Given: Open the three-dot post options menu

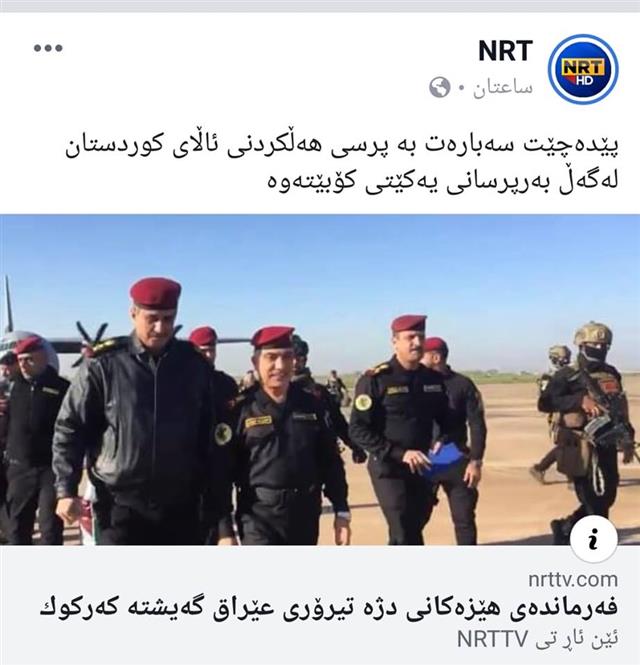Looking at the screenshot, I should click(x=48, y=48).
